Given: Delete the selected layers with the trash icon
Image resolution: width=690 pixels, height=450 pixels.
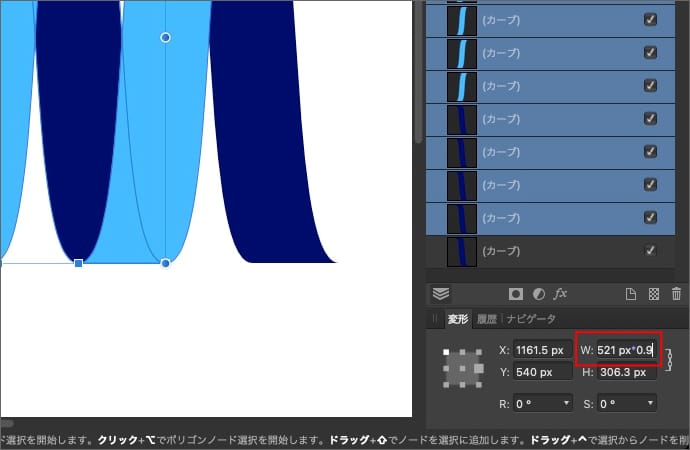Looking at the screenshot, I should tap(675, 294).
